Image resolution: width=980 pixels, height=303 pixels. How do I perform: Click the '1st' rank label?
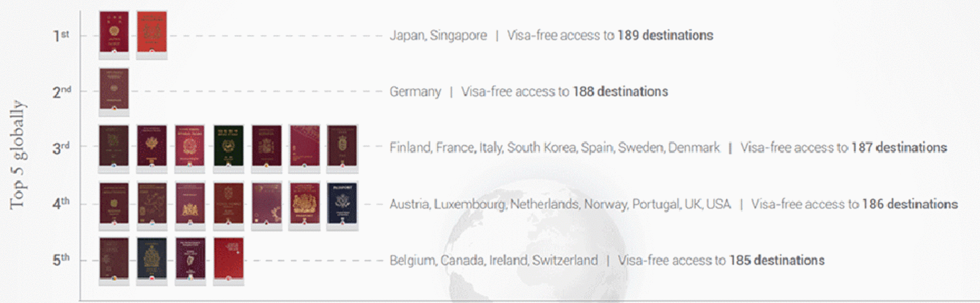click(x=61, y=36)
